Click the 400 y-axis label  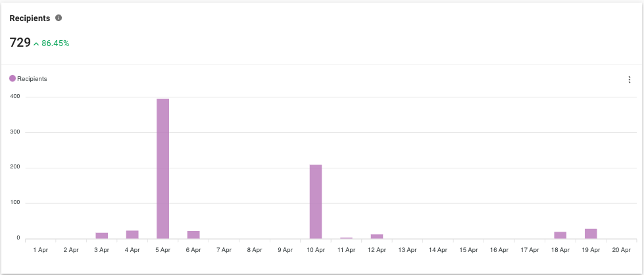tap(14, 96)
